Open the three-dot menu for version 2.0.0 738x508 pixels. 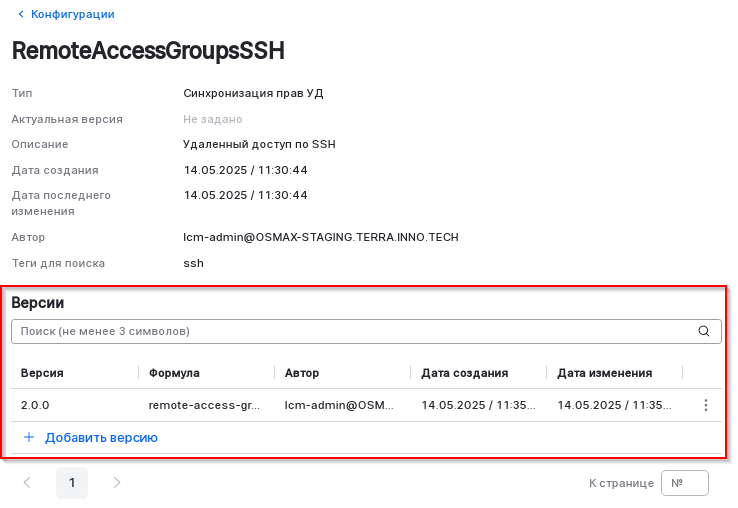(706, 405)
